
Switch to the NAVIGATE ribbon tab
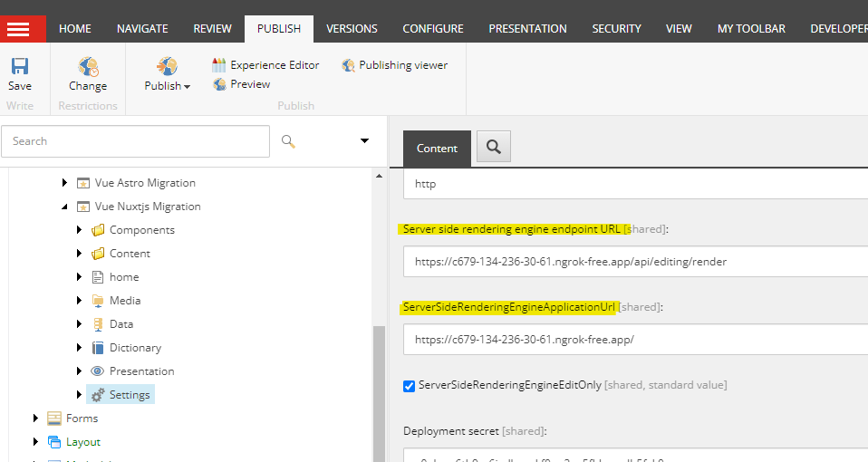pyautogui.click(x=142, y=29)
